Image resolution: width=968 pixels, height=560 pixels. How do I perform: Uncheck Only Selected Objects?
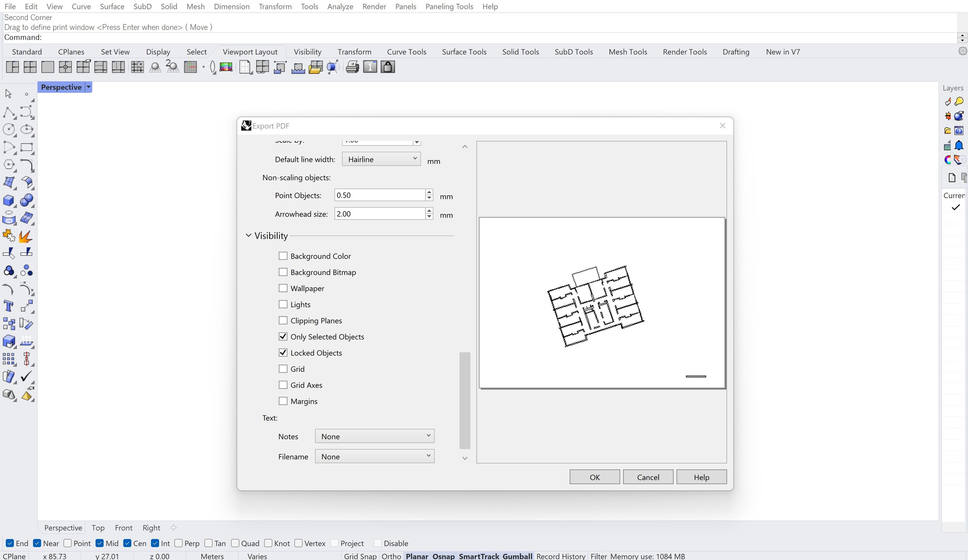tap(283, 337)
